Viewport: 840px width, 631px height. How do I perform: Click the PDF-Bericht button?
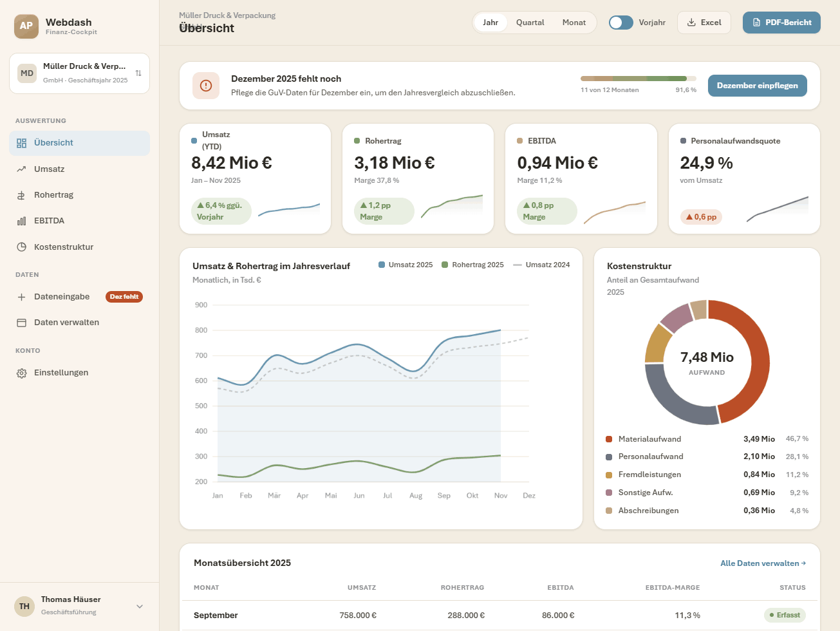tap(781, 23)
